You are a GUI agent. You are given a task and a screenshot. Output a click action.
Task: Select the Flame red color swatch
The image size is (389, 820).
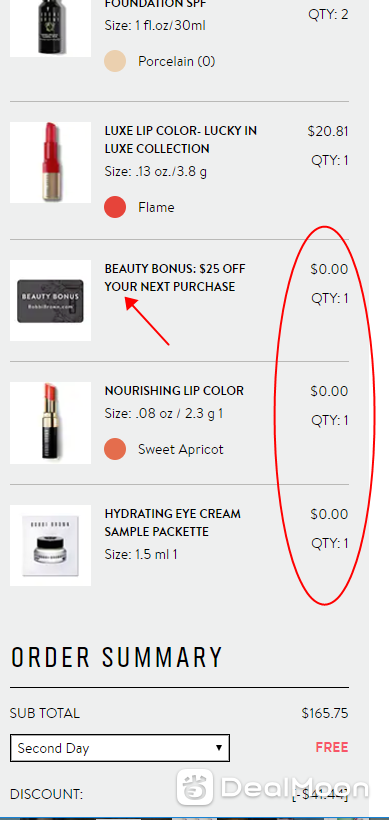pyautogui.click(x=115, y=207)
